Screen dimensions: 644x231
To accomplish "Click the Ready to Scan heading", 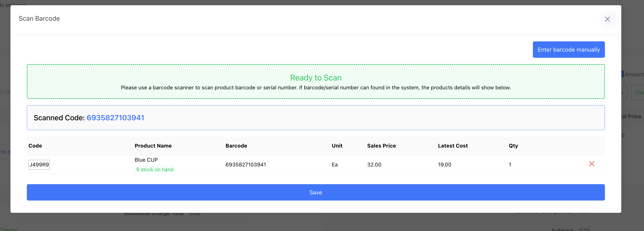I will (x=315, y=78).
